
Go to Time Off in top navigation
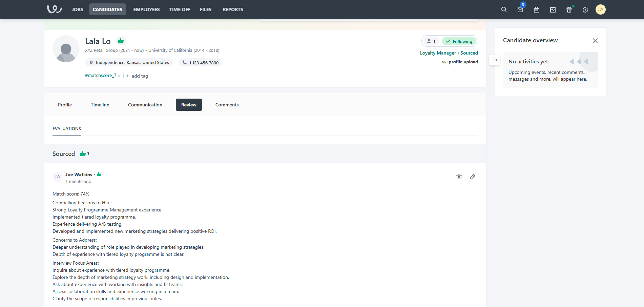(180, 9)
